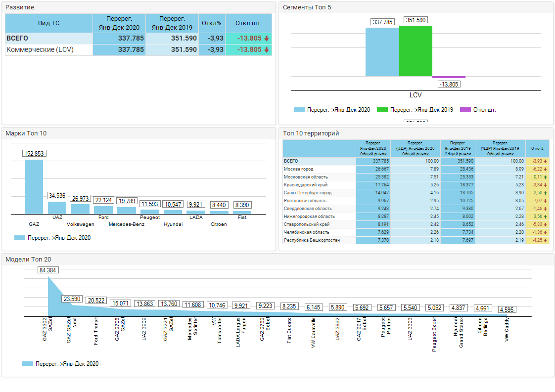Click the GAZ bar in Марки Топ 10

click(x=34, y=187)
